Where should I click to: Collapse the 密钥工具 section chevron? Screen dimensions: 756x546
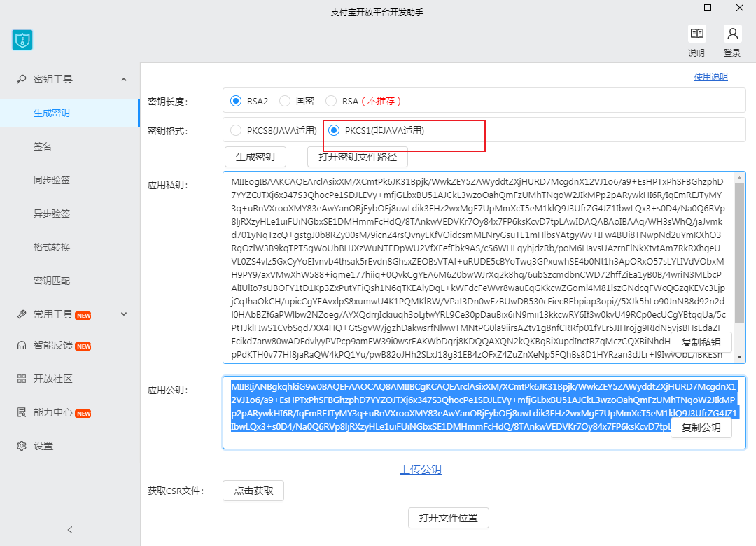(124, 79)
